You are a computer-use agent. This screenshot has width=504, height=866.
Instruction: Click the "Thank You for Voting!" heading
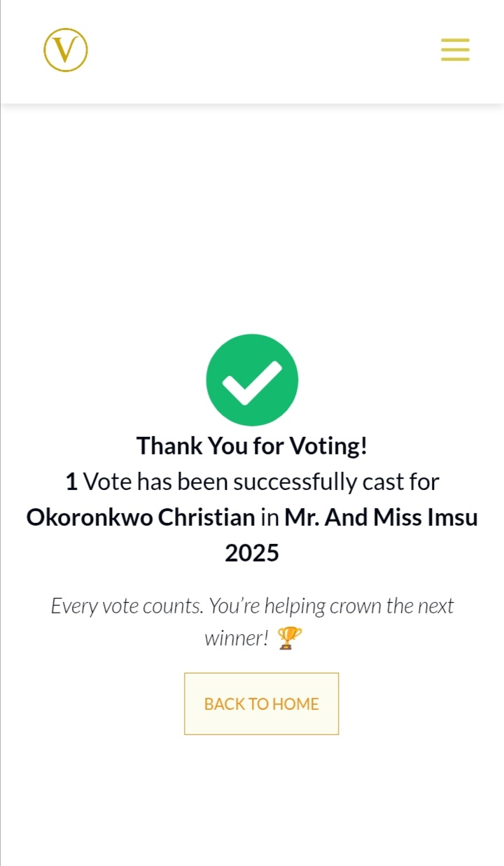tap(252, 446)
